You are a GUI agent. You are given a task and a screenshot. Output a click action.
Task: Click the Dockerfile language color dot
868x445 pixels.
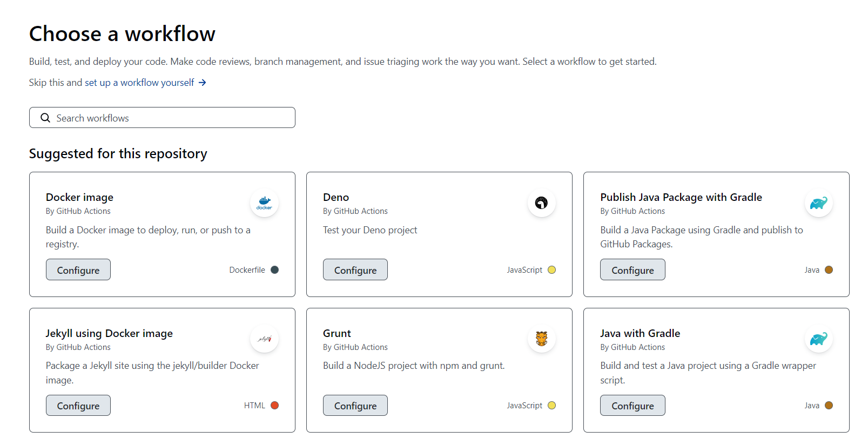click(x=274, y=270)
